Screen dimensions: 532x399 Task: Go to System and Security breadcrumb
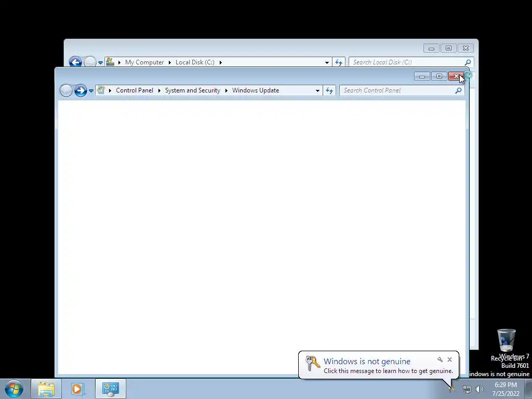pos(192,90)
